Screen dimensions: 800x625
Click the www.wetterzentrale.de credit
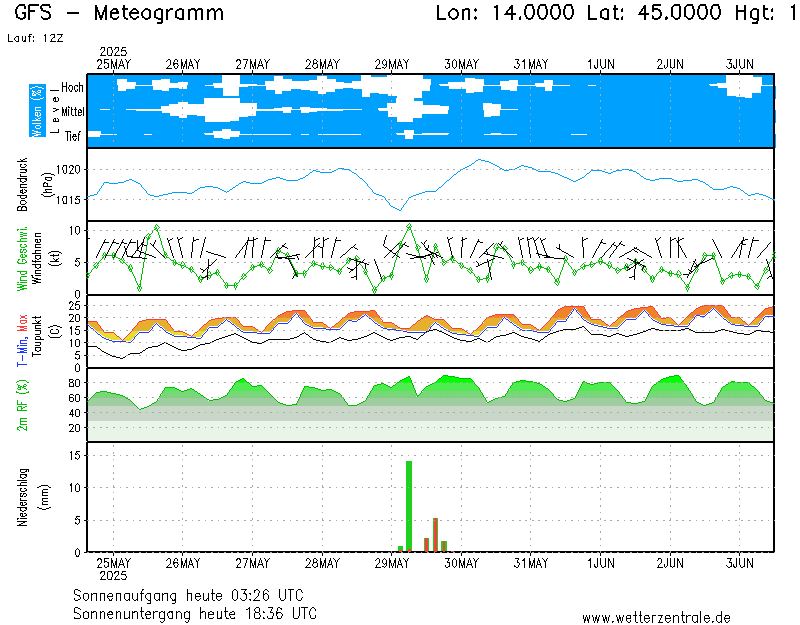pos(657,618)
